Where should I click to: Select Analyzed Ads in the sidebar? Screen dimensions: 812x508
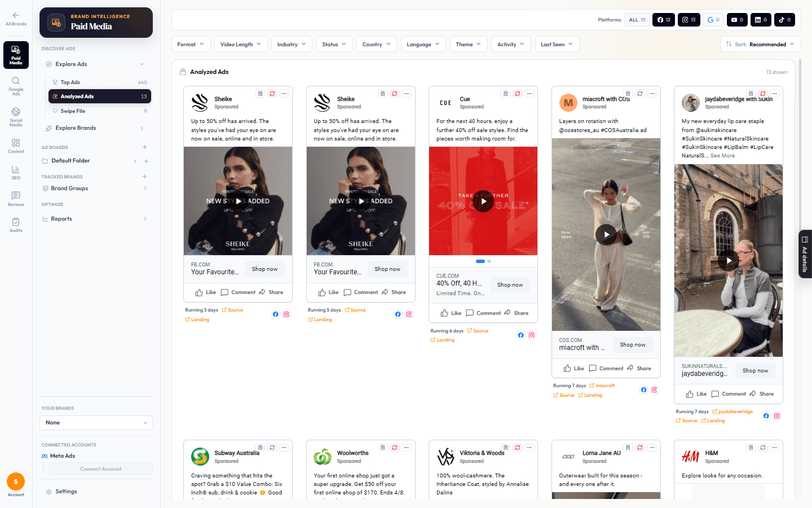point(100,97)
